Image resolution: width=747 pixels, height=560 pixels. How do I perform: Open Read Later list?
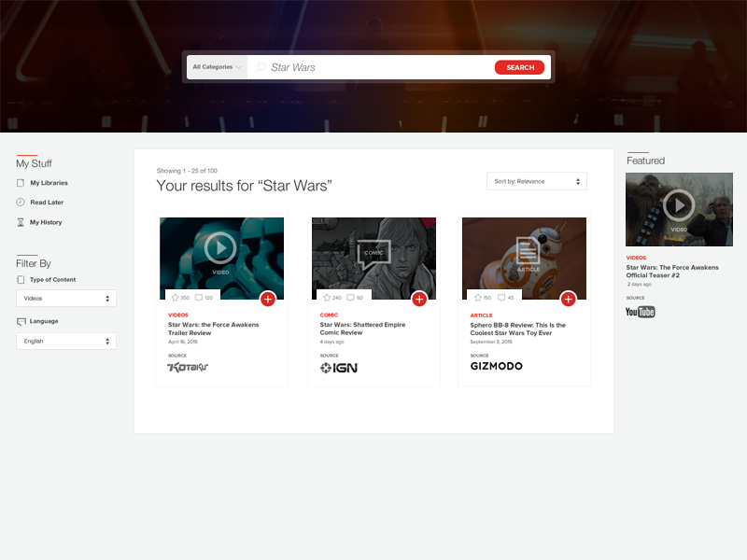[47, 203]
